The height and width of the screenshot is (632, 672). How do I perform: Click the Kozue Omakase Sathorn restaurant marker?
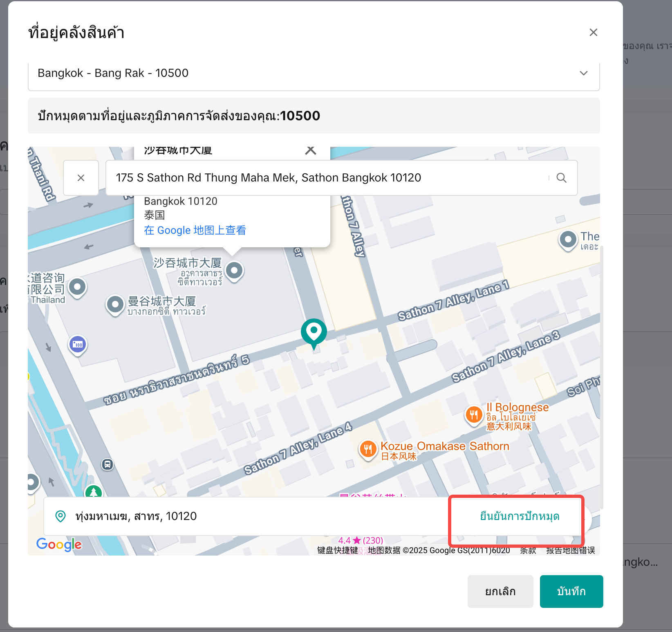tap(368, 450)
